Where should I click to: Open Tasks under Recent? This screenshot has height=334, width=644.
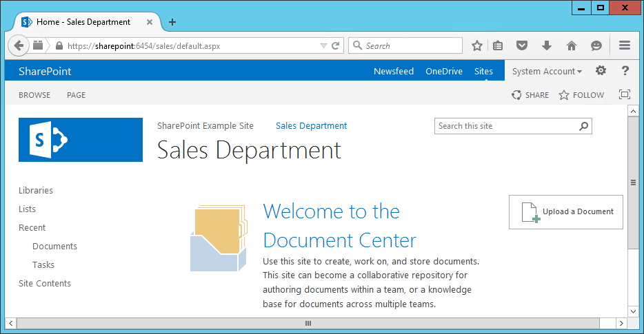(43, 264)
